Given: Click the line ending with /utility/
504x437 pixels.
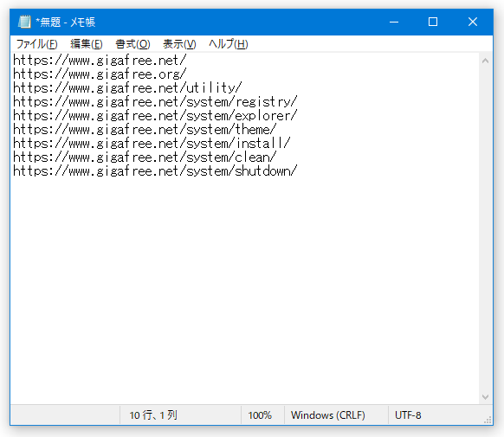Looking at the screenshot, I should [x=127, y=88].
